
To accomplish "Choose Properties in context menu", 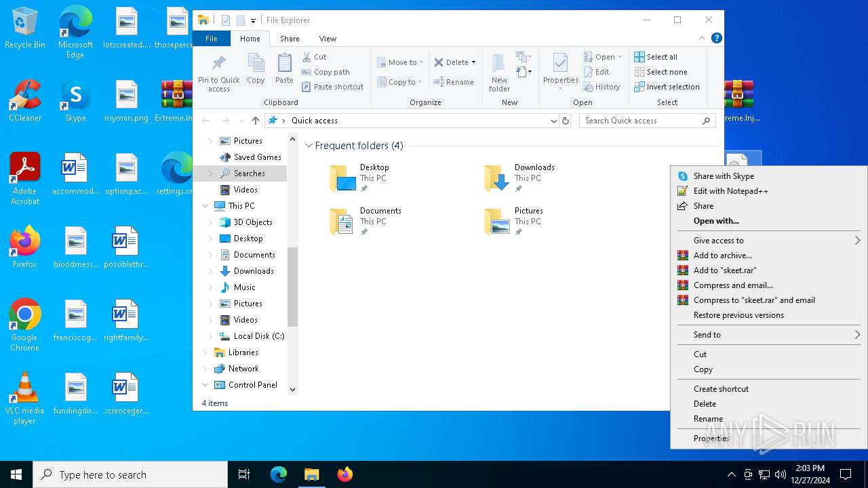I will [768, 439].
